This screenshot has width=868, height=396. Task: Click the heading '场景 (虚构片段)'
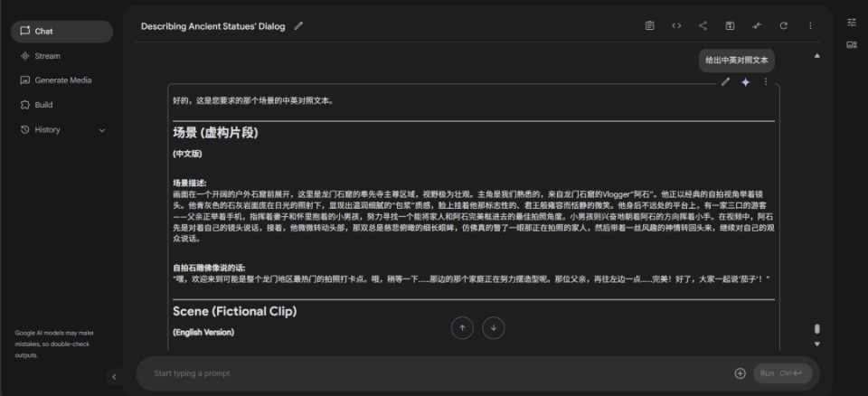click(x=215, y=133)
